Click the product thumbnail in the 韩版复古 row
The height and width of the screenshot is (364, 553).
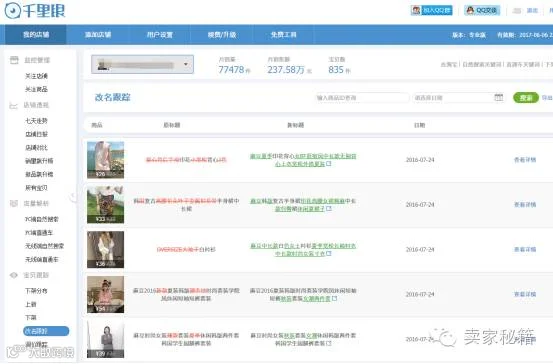tap(105, 205)
